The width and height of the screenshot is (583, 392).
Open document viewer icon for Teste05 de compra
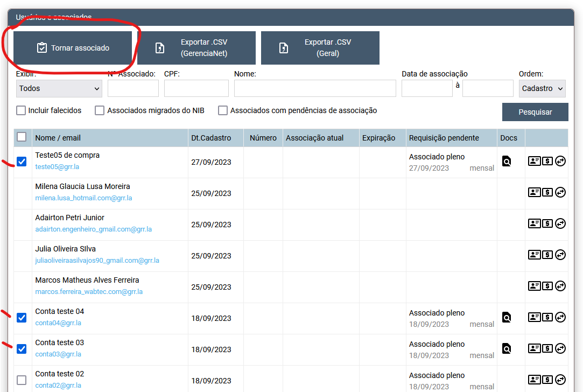[506, 162]
